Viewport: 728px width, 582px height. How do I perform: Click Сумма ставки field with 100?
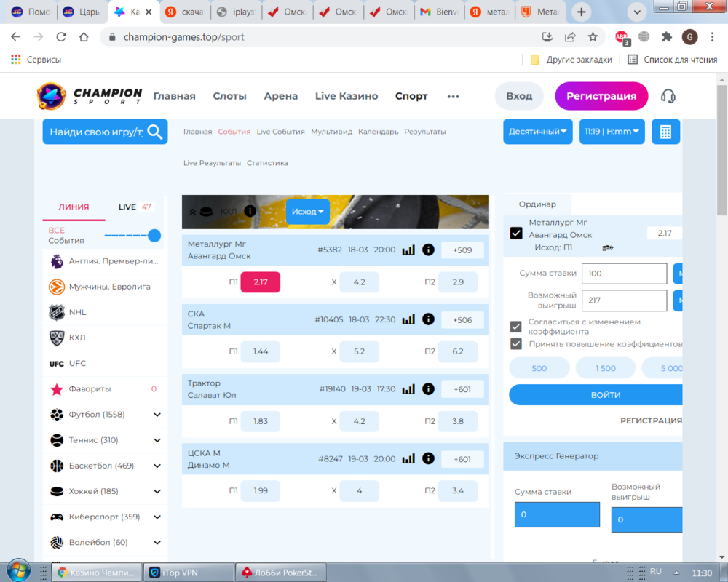624,274
